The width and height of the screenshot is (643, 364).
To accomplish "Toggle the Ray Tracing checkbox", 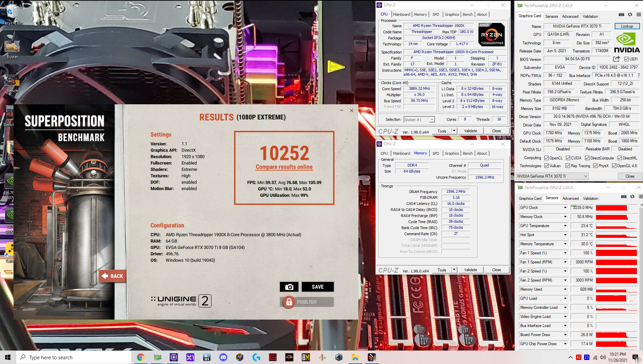I will pos(568,166).
